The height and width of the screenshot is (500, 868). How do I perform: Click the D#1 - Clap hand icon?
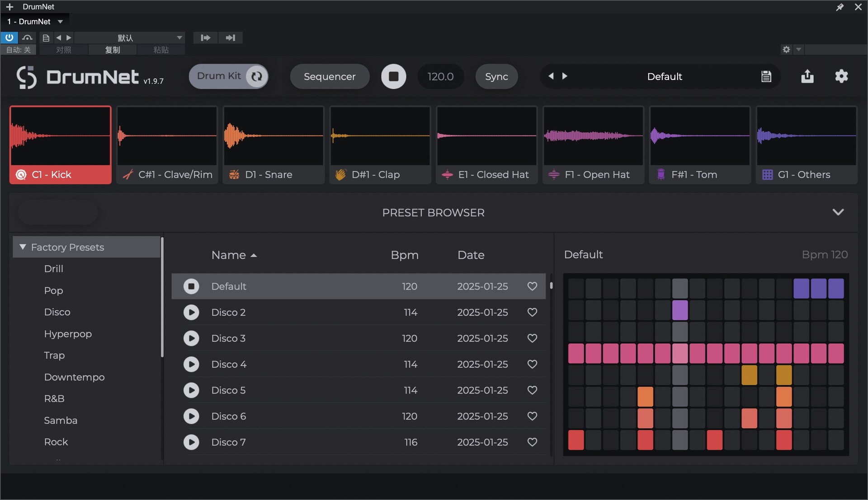pyautogui.click(x=340, y=174)
